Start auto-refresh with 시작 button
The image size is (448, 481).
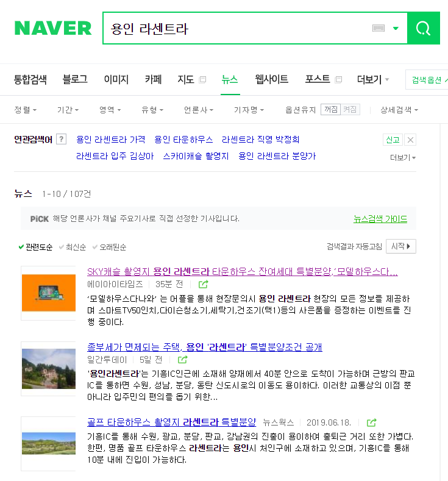pos(401,246)
